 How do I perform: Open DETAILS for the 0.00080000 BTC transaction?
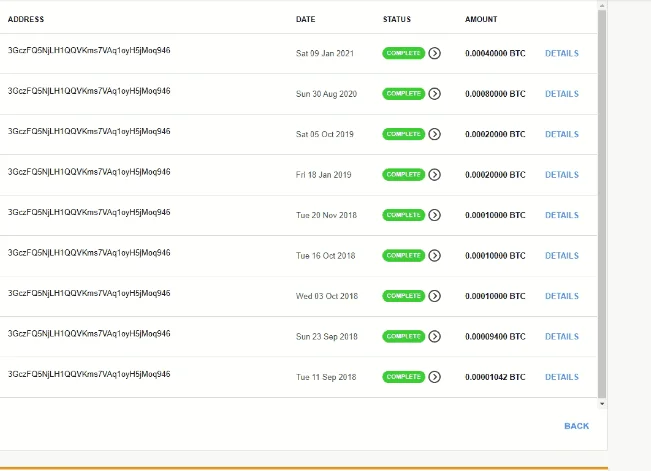point(562,94)
